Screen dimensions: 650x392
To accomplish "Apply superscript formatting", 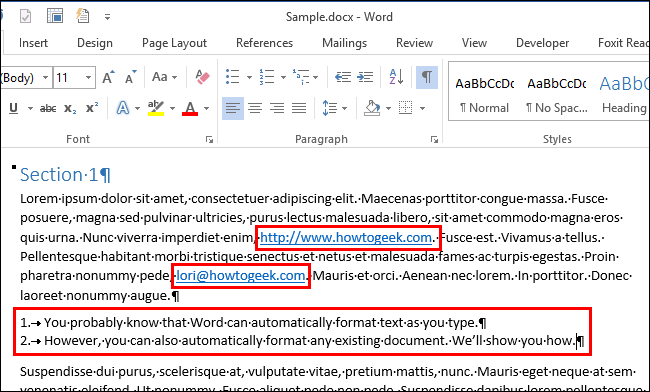I will tap(92, 108).
